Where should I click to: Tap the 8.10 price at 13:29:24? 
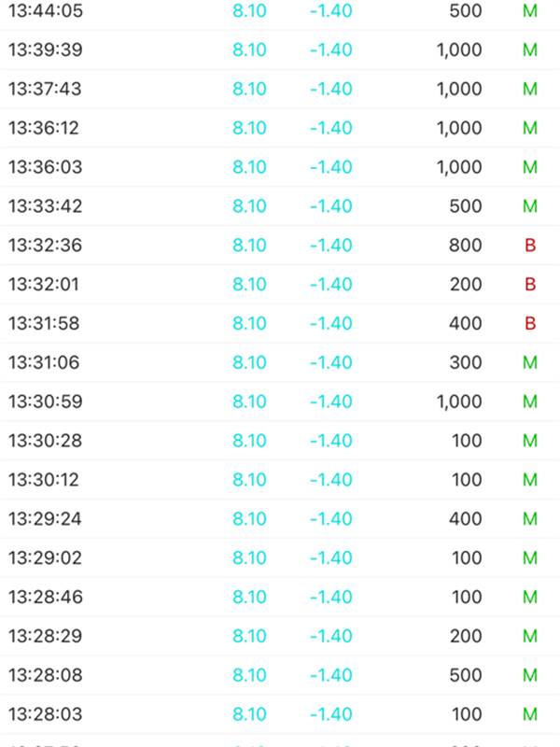coord(249,519)
